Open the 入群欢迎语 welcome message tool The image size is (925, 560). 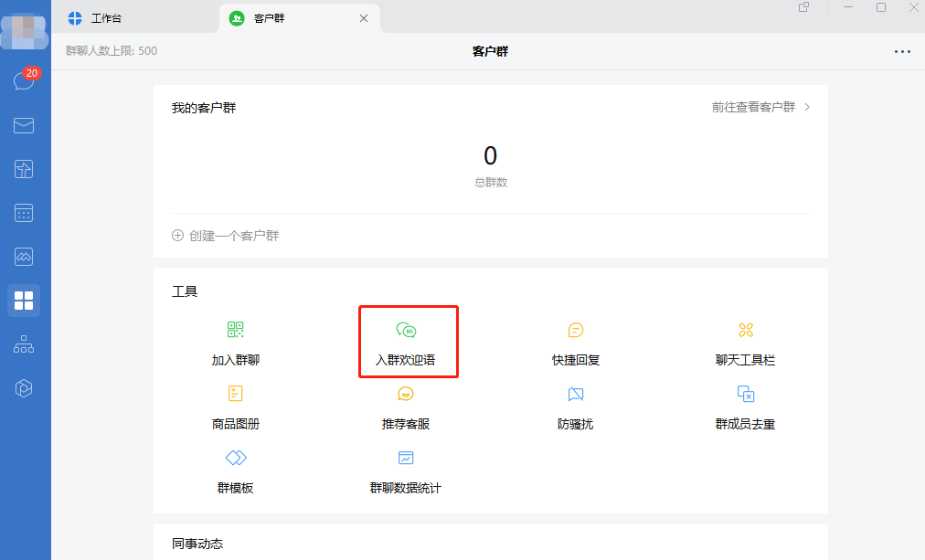408,341
